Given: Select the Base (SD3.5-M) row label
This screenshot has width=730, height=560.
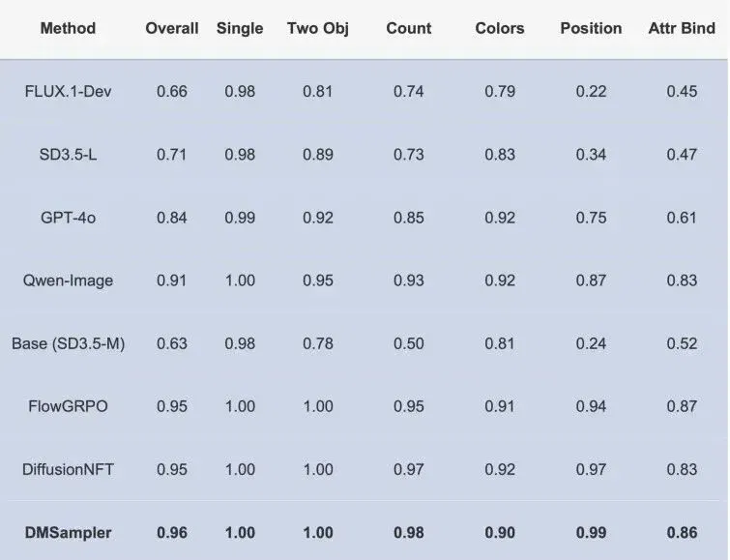Looking at the screenshot, I should (68, 343).
